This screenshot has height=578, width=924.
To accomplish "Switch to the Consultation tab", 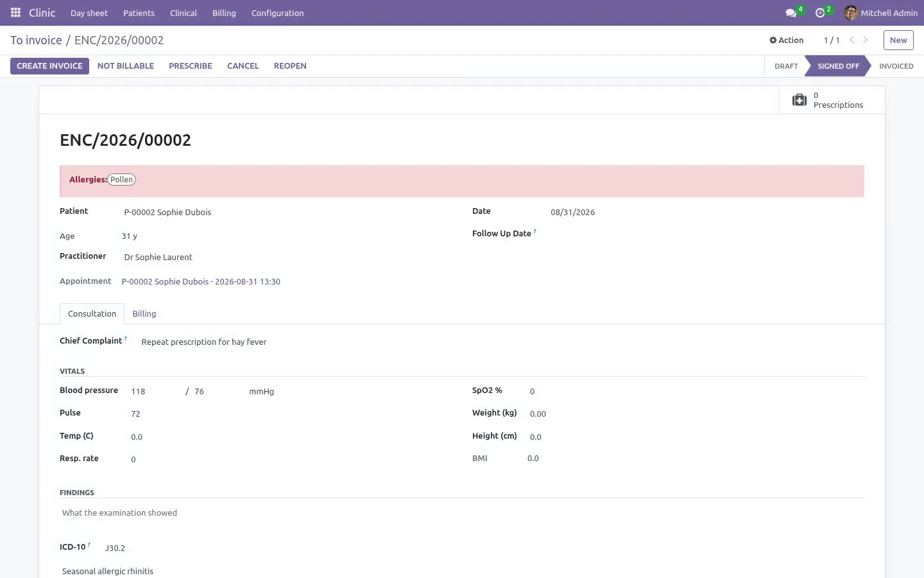I will [x=92, y=313].
